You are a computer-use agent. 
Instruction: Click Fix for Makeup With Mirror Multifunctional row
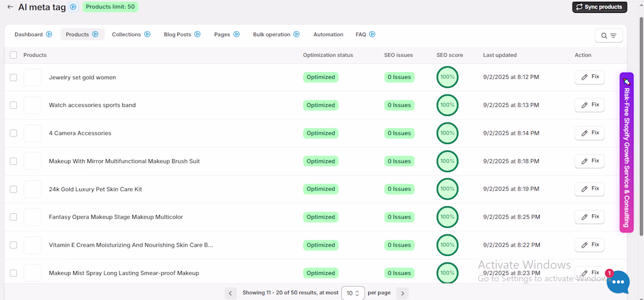590,161
